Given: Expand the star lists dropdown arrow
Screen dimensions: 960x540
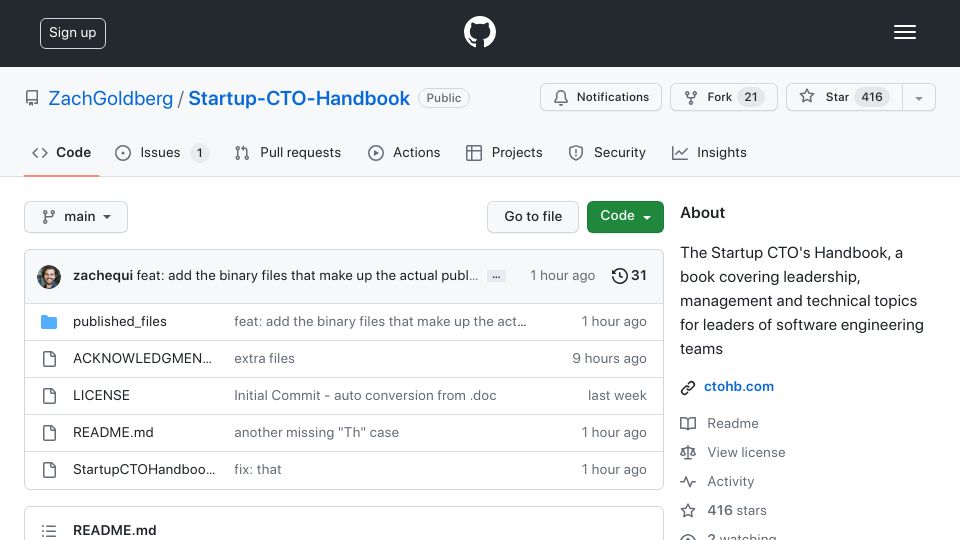Looking at the screenshot, I should (x=918, y=98).
